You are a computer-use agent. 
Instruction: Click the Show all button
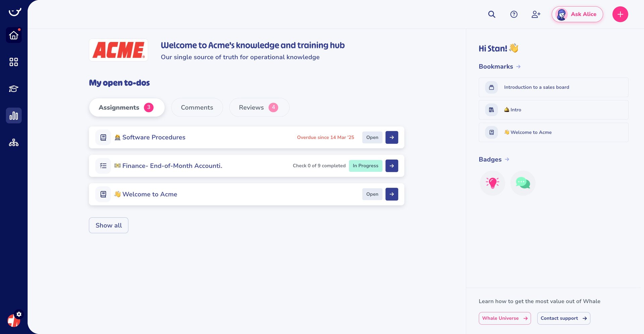tap(108, 225)
